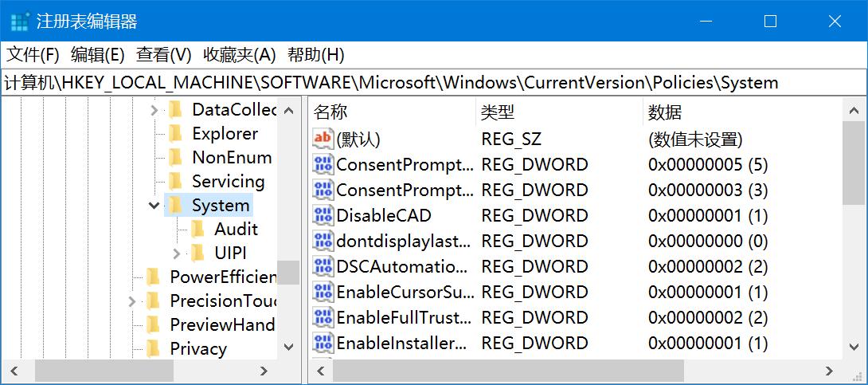868x385 pixels.
Task: Open the 文件(F) menu
Action: [x=33, y=55]
